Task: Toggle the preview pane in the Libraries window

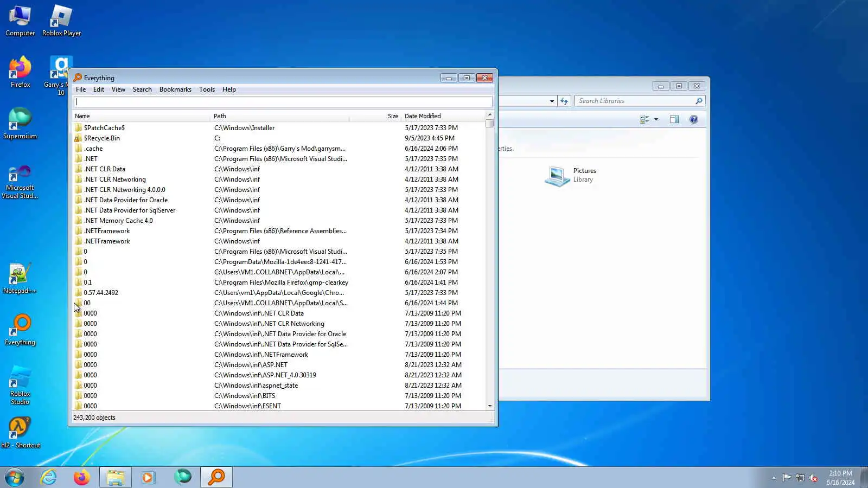Action: click(x=674, y=119)
